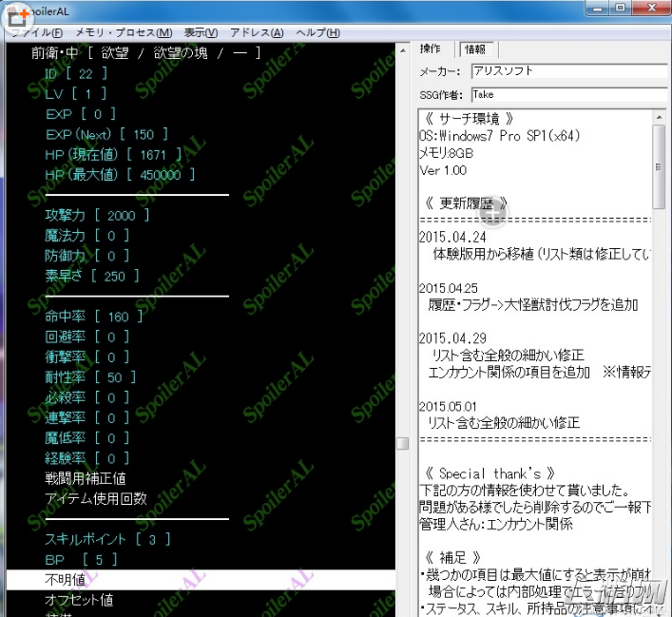Open the 表示(V) menu
Image resolution: width=672 pixels, height=617 pixels.
pos(201,33)
